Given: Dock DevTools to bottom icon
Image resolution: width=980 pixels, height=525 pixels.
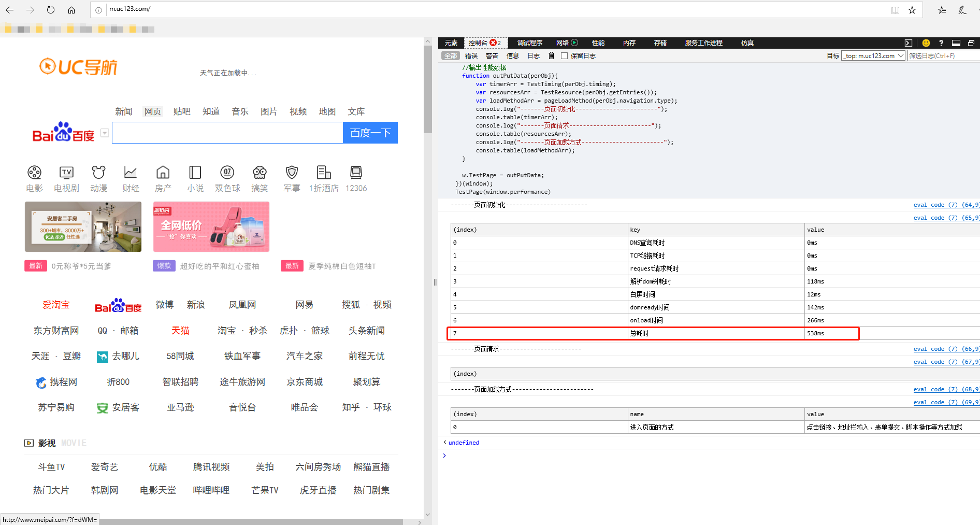Looking at the screenshot, I should tap(956, 43).
